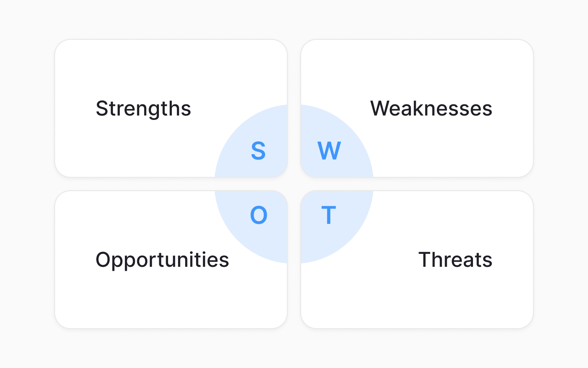Click the Weaknesses heading text
The width and height of the screenshot is (588, 368).
[431, 108]
